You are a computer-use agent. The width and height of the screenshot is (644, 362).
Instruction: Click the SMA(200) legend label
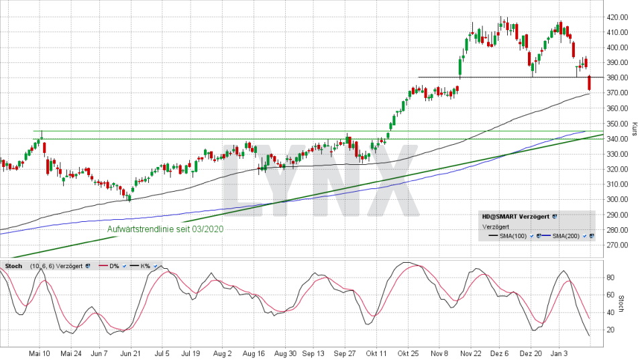(x=566, y=236)
